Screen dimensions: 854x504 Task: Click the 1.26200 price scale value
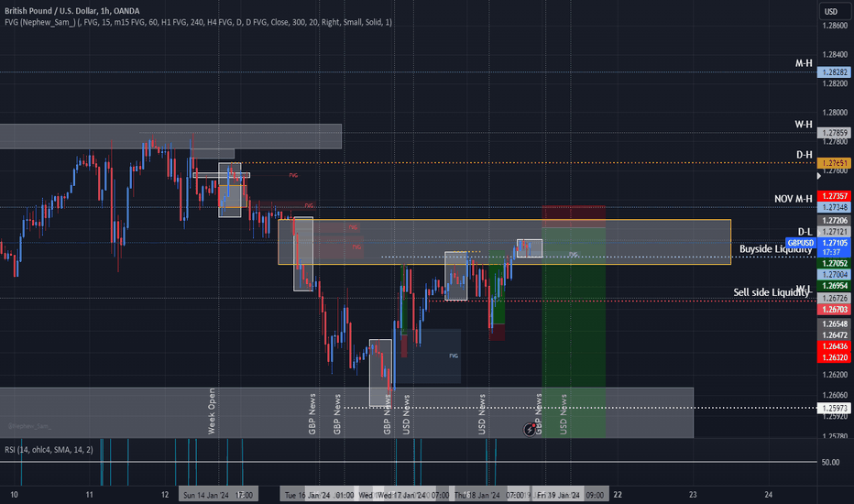[835, 375]
